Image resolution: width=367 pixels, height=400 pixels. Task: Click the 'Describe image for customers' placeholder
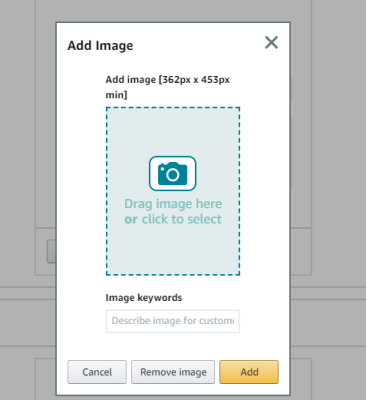173,321
